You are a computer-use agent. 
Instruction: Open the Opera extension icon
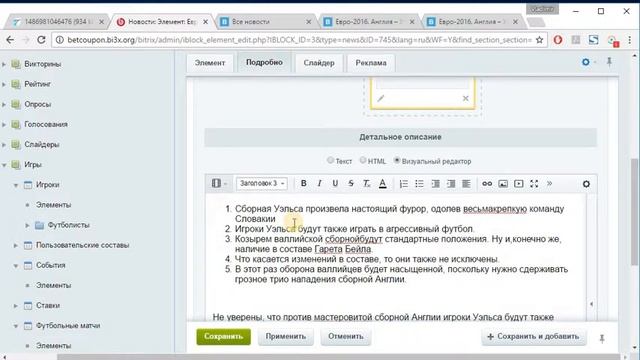[x=558, y=40]
